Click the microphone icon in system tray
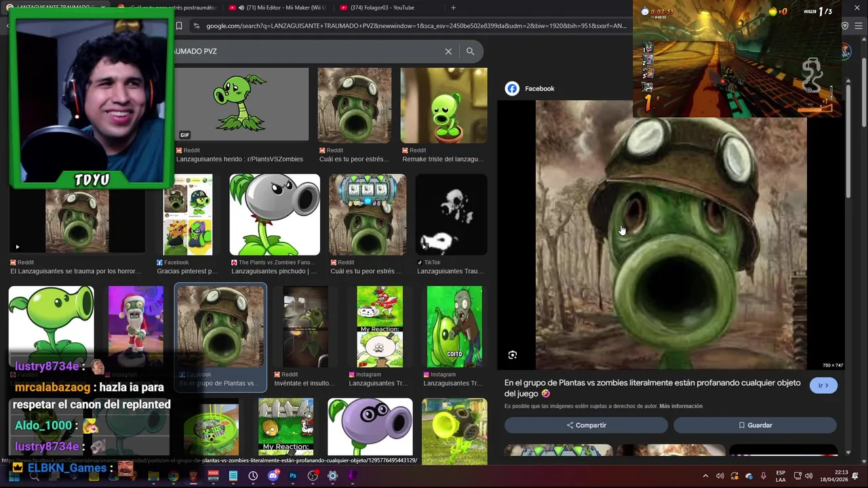Image resolution: width=868 pixels, height=488 pixels. pos(764,476)
